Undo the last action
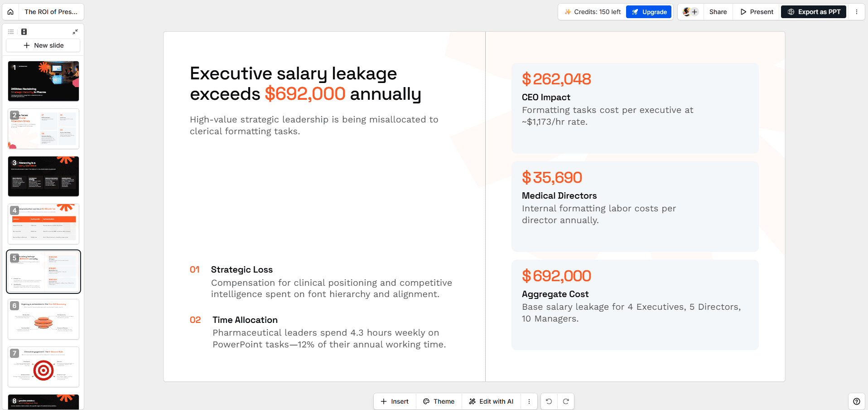Image resolution: width=868 pixels, height=410 pixels. point(549,401)
